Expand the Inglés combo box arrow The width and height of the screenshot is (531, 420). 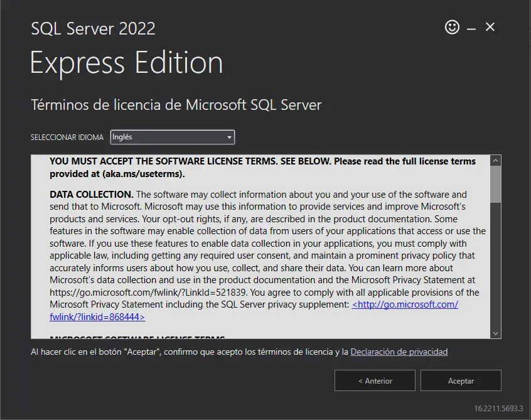coord(228,137)
